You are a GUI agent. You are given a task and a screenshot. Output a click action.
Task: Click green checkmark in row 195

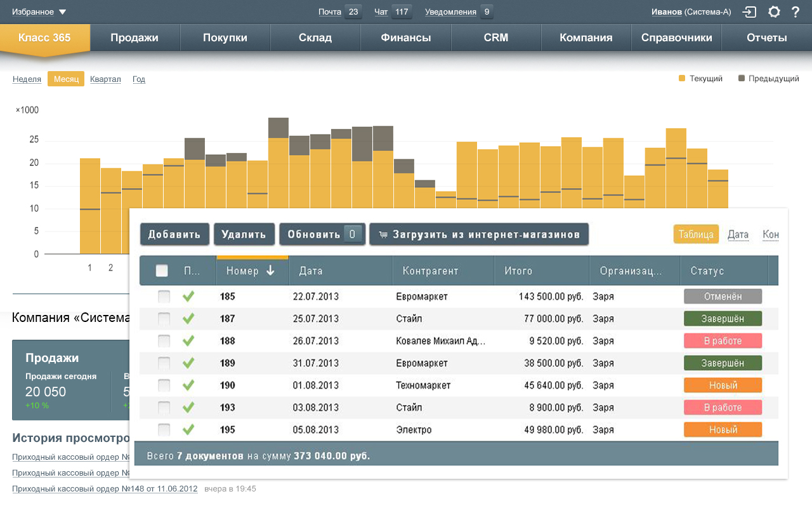click(x=188, y=430)
